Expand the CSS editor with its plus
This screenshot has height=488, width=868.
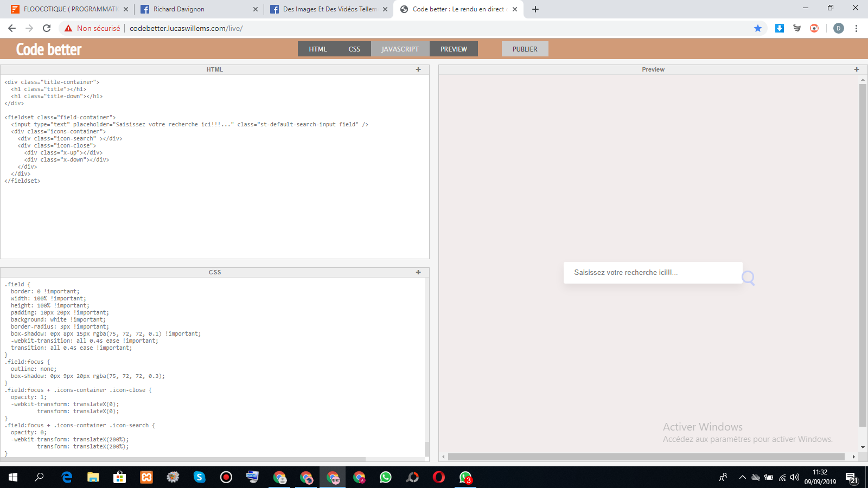[418, 272]
